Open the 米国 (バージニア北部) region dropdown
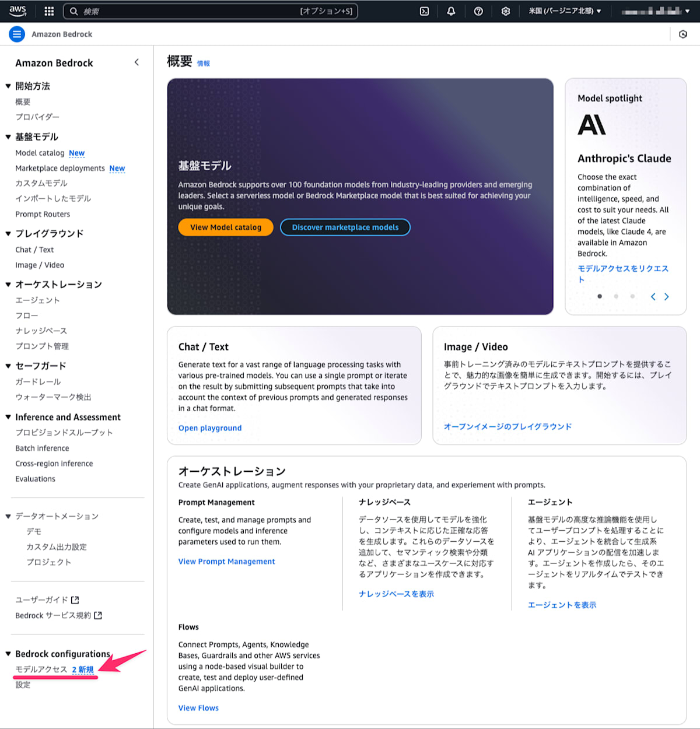700x729 pixels. [565, 11]
